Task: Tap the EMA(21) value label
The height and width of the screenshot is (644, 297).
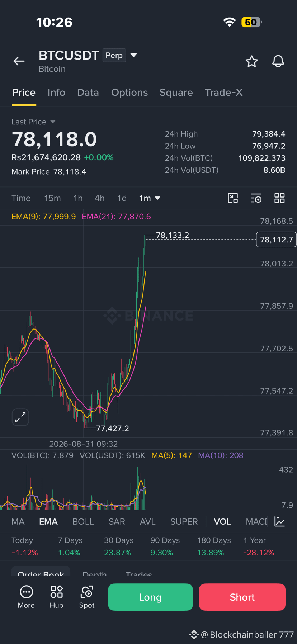Action: click(x=116, y=217)
